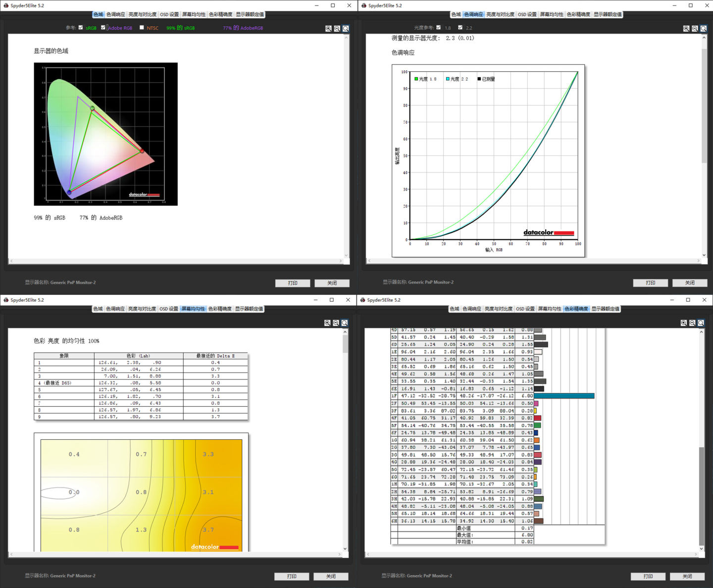Toggle the gamma 1.8 reference checkbox
The width and height of the screenshot is (713, 588).
click(x=439, y=28)
